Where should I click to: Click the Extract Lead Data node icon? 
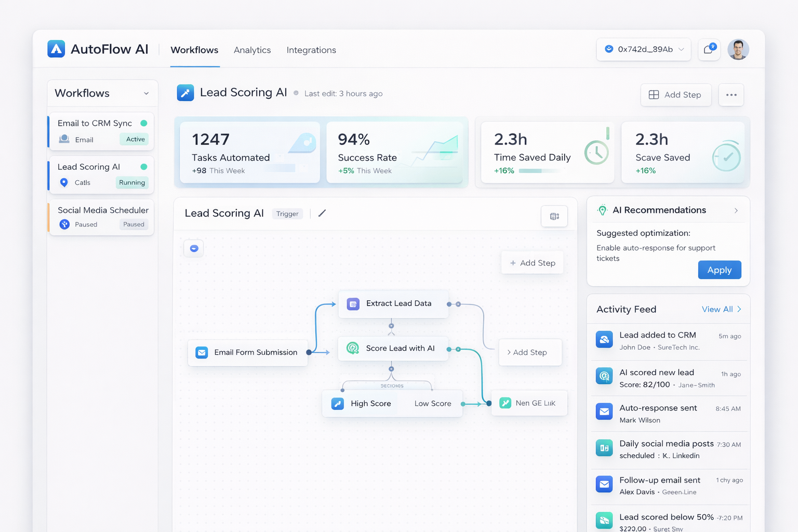(x=353, y=304)
